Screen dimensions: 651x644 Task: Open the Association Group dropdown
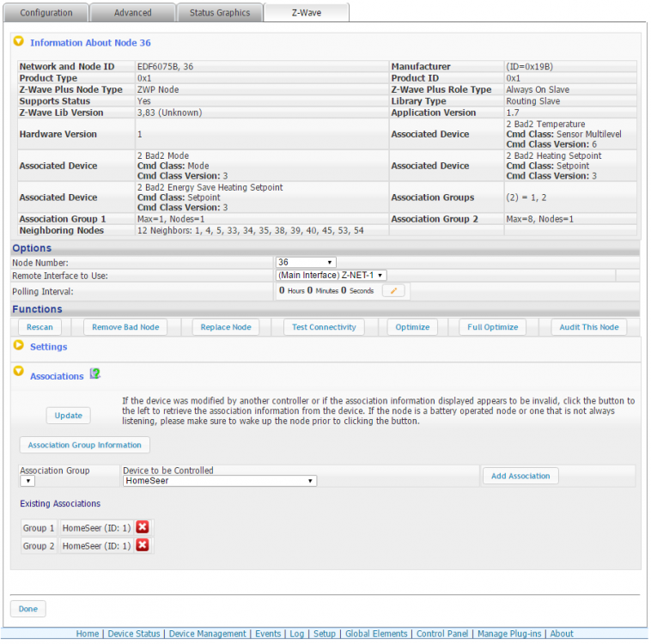point(27,481)
